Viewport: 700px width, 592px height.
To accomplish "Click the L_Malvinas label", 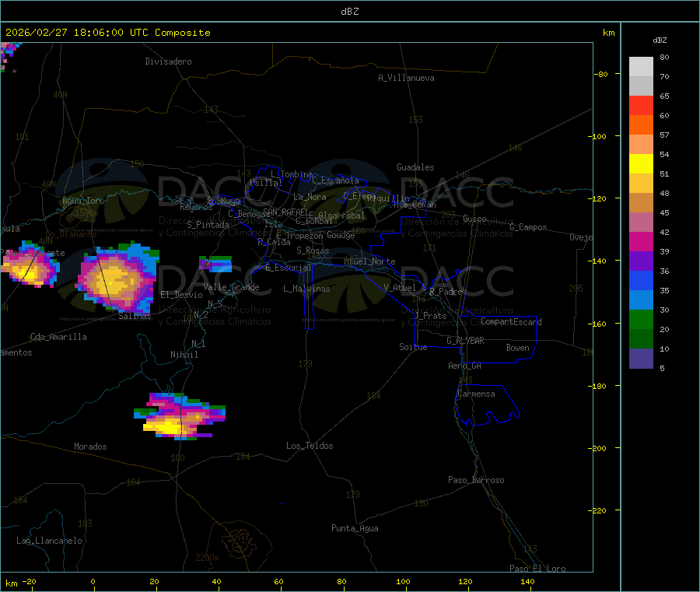I will tap(306, 289).
